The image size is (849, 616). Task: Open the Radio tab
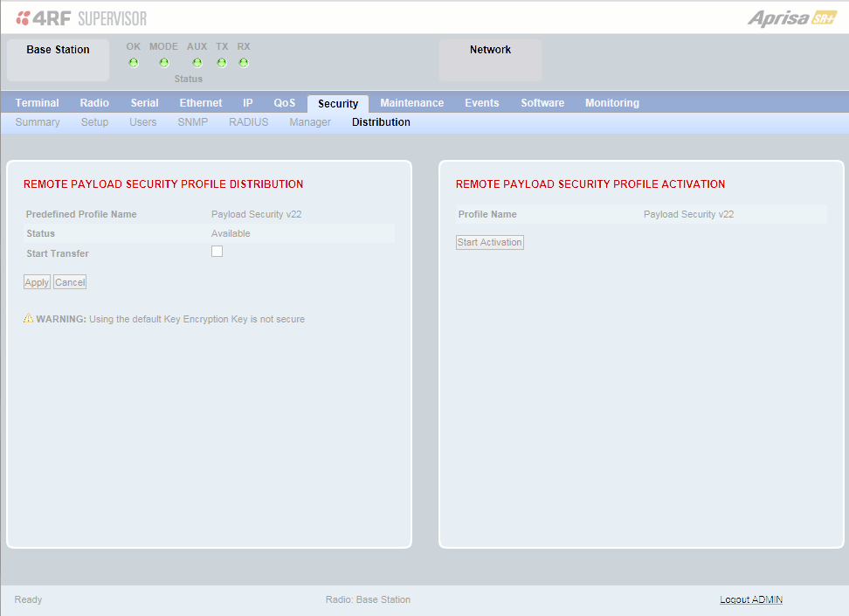pyautogui.click(x=94, y=103)
